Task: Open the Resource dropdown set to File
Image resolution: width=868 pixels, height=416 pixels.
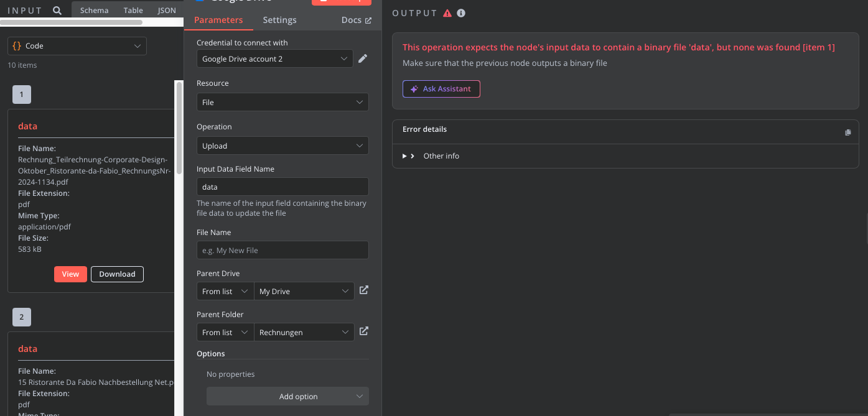Action: (282, 102)
